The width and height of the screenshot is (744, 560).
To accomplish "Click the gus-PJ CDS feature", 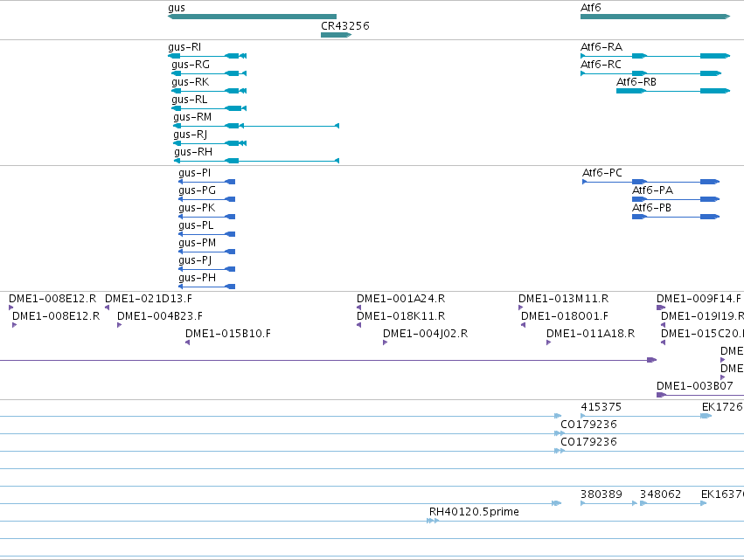I will (x=207, y=269).
